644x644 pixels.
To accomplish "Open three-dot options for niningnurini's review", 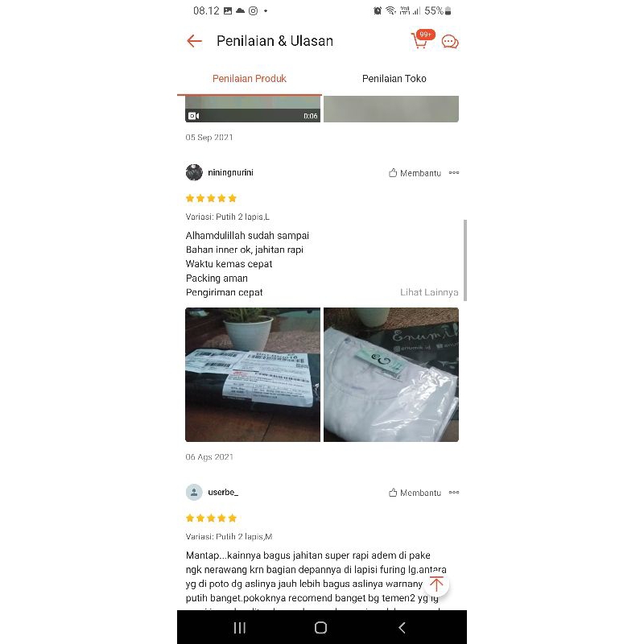I will 454,173.
